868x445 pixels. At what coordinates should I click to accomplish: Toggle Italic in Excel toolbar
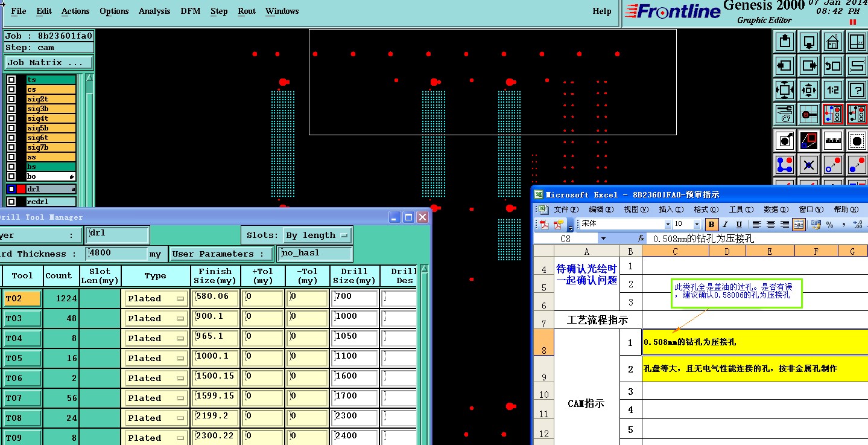726,224
